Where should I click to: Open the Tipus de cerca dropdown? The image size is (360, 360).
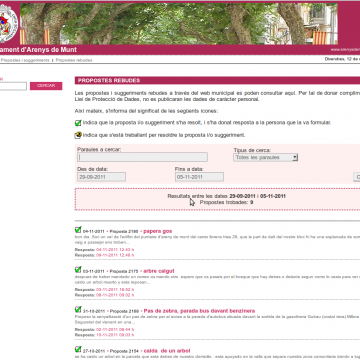[265, 157]
